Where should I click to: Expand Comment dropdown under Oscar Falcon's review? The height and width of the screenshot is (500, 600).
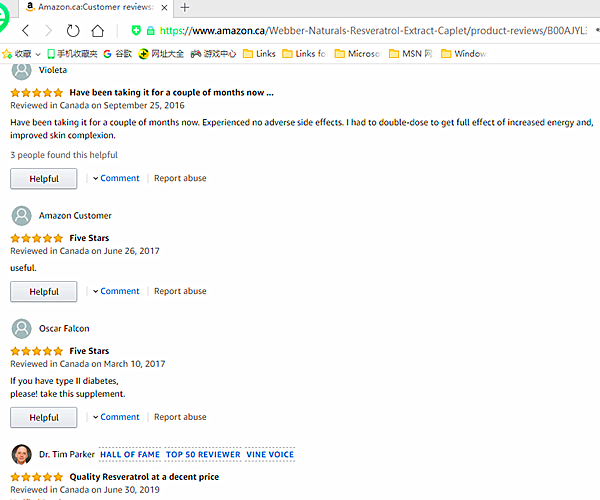(115, 417)
